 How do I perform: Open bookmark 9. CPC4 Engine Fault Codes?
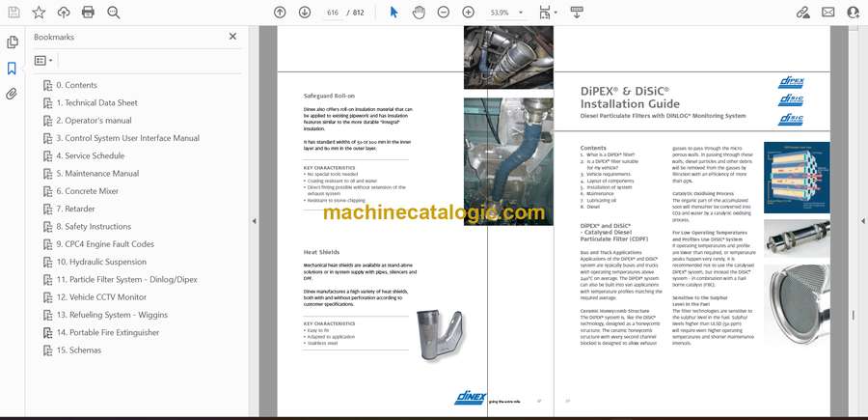click(105, 244)
